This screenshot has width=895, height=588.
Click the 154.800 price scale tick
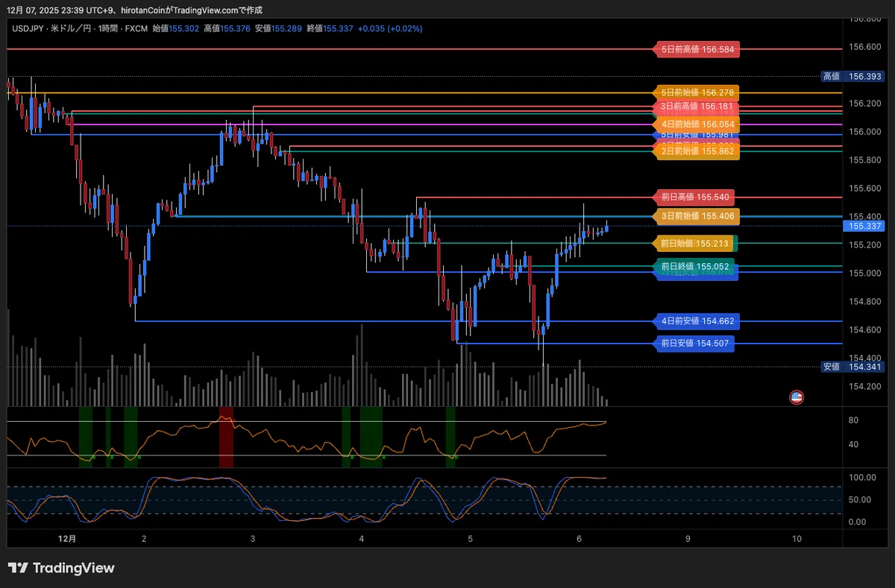(864, 302)
